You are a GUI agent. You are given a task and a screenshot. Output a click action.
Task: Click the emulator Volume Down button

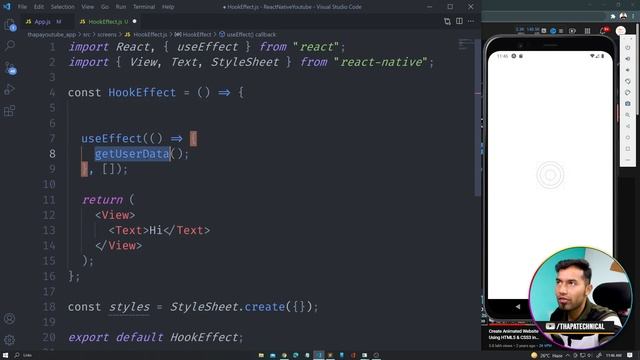pyautogui.click(x=628, y=70)
